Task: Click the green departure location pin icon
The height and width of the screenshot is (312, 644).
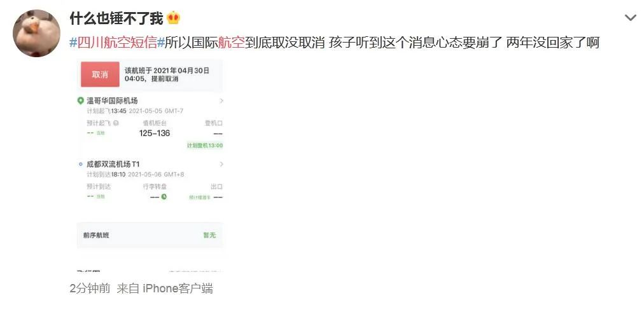Action: pyautogui.click(x=80, y=101)
